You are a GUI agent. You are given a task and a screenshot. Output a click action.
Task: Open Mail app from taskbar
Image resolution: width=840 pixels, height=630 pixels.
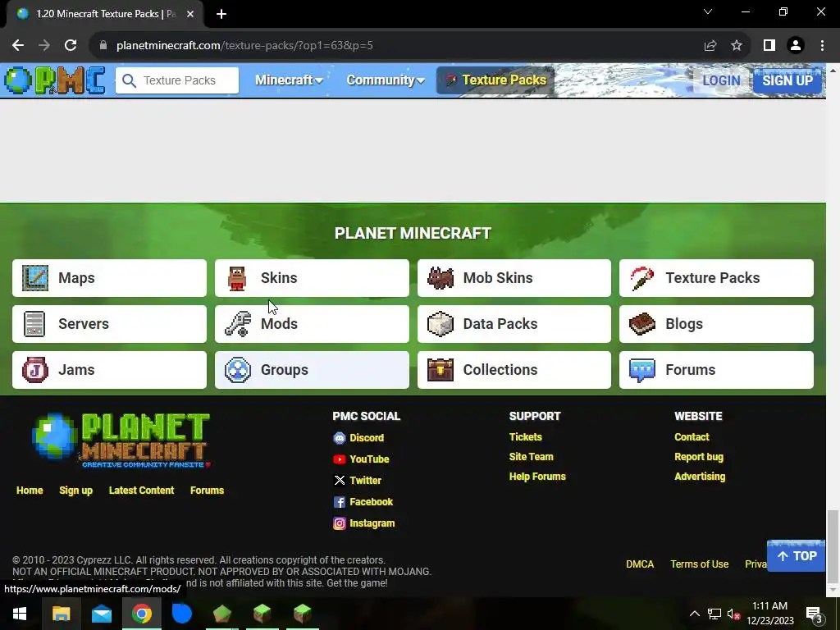point(101,614)
